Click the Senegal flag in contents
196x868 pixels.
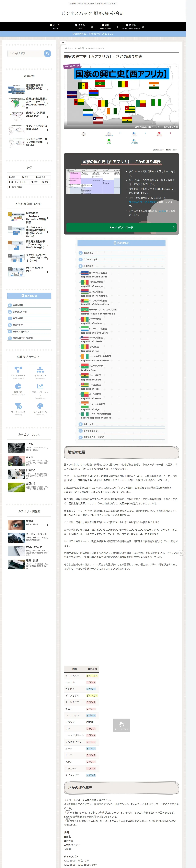[85, 282]
